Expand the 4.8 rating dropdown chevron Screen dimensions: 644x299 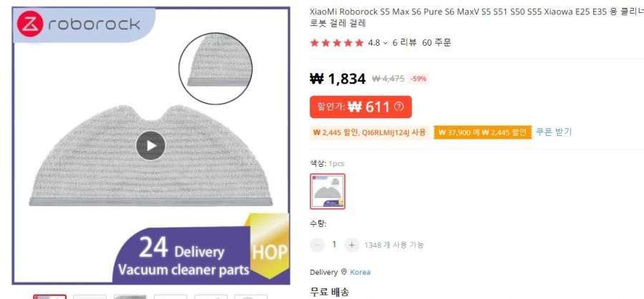tap(385, 43)
